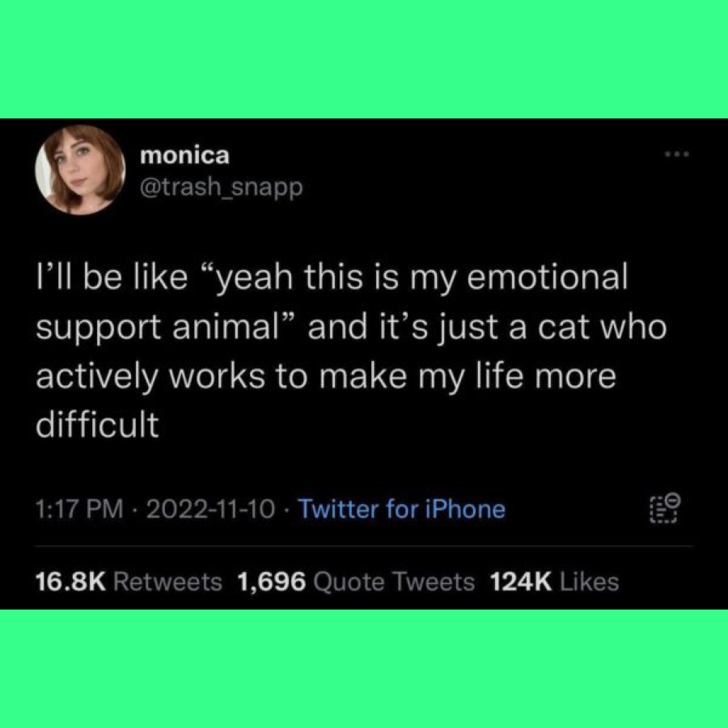View the 16.8K Retweets list
The image size is (728, 728).
pos(129,582)
